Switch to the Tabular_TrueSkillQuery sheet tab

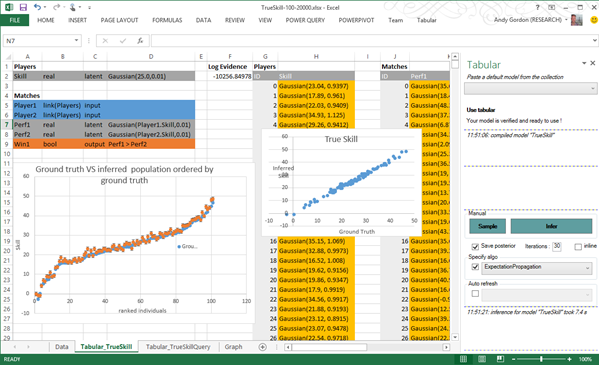(178, 347)
